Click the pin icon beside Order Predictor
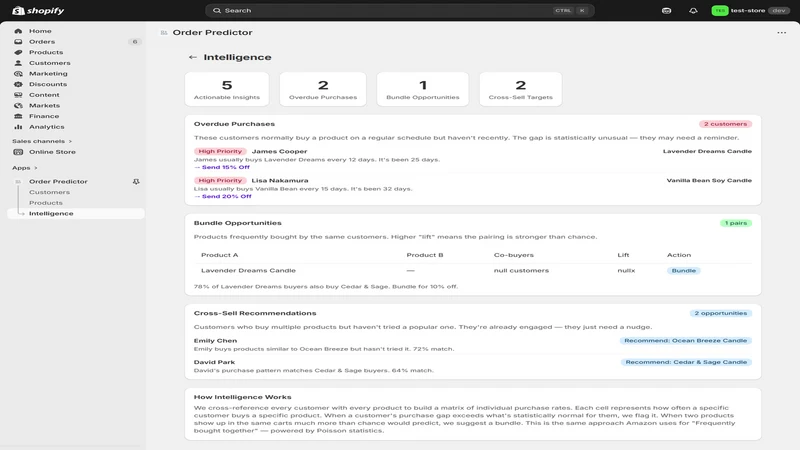Image resolution: width=800 pixels, height=450 pixels. (136, 182)
